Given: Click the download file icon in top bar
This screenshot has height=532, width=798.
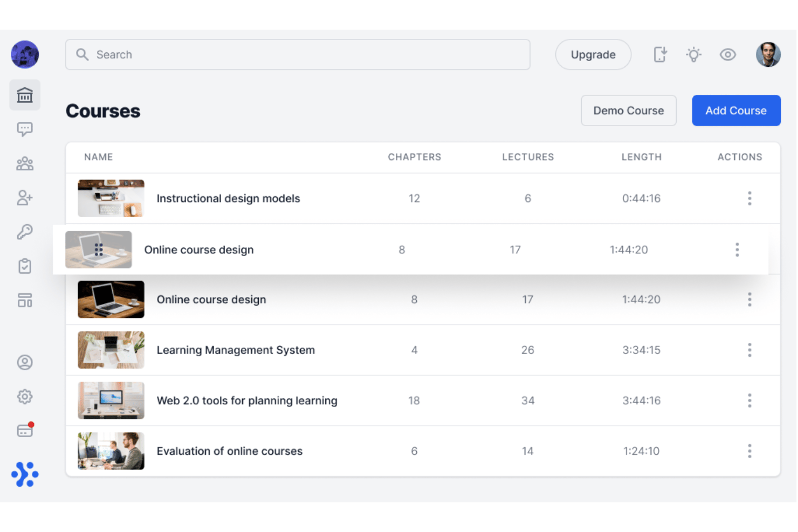Looking at the screenshot, I should tap(661, 54).
